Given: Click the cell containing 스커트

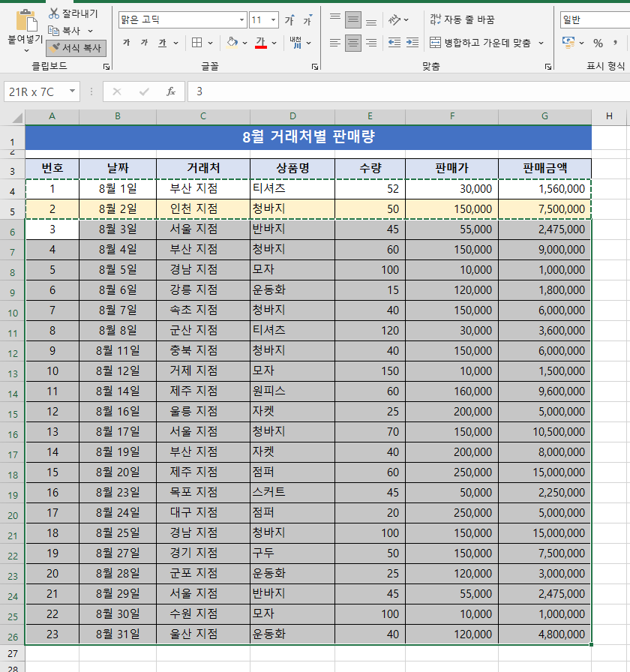Looking at the screenshot, I should [292, 493].
